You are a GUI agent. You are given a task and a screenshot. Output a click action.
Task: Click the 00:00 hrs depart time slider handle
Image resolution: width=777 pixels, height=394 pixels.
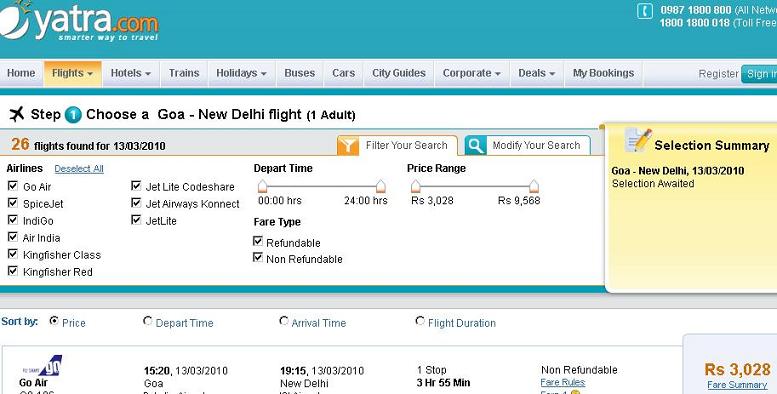[263, 186]
